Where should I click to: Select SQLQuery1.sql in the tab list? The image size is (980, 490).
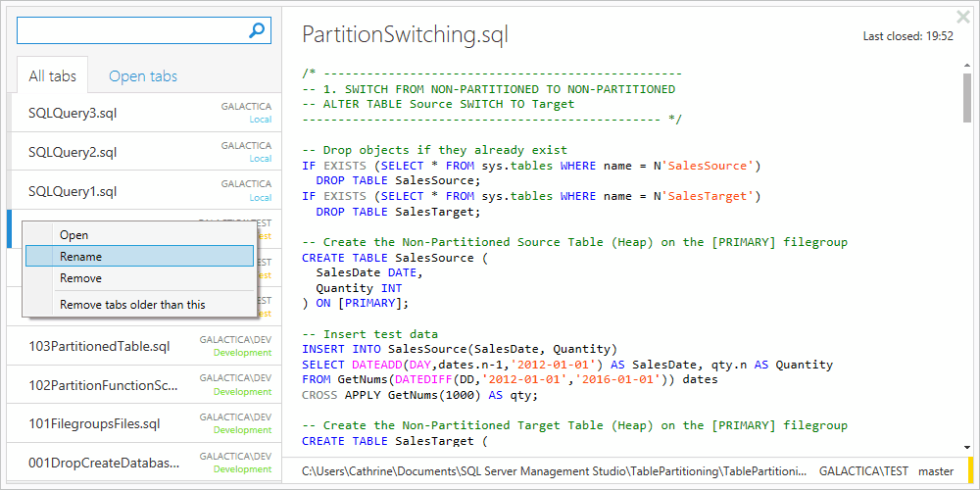click(73, 191)
